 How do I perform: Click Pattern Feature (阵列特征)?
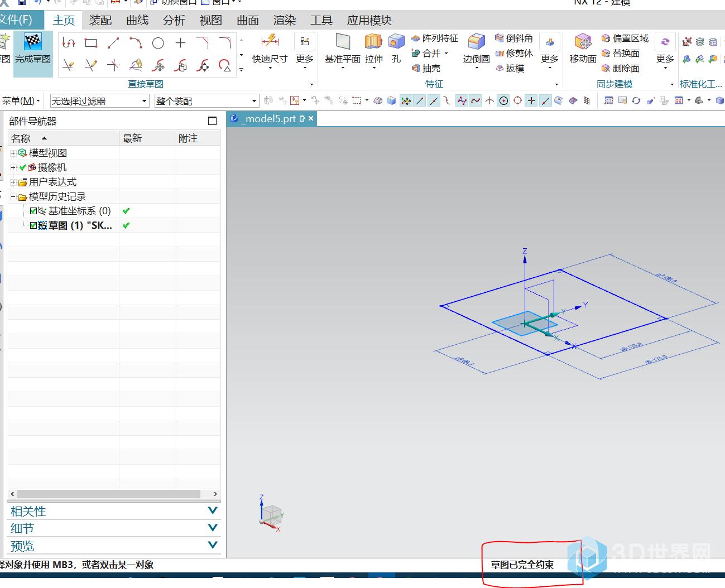[435, 38]
